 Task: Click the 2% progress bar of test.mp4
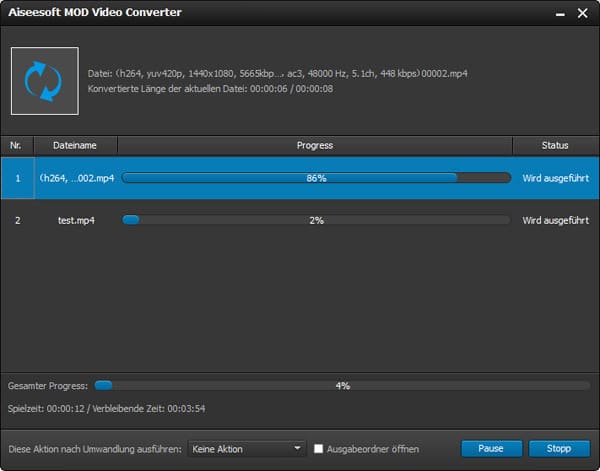pos(316,220)
